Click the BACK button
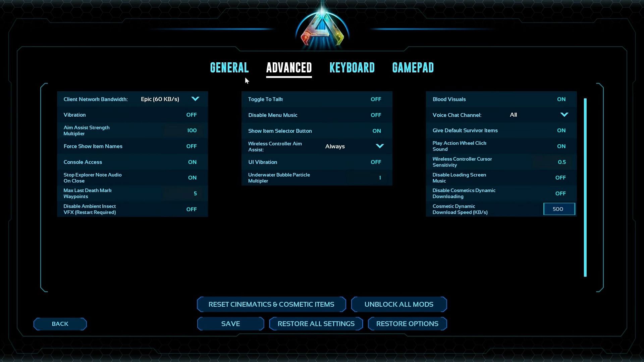This screenshot has height=362, width=644. [60, 323]
